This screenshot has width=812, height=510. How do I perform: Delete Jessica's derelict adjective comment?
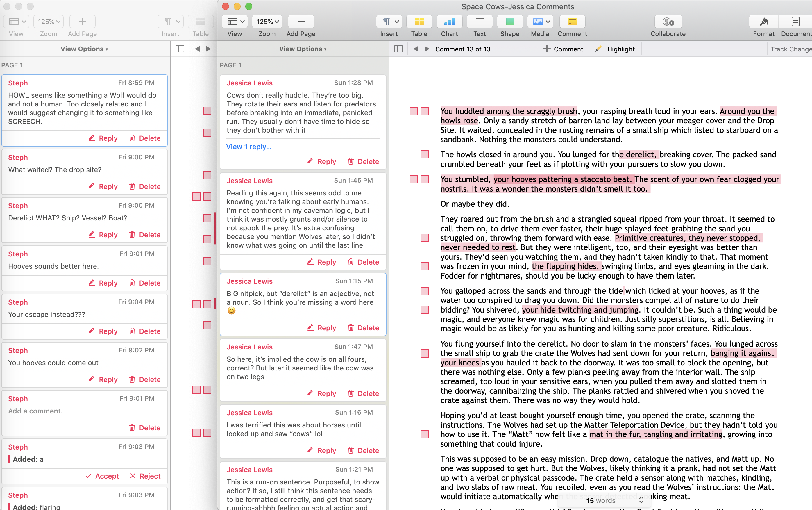point(363,328)
